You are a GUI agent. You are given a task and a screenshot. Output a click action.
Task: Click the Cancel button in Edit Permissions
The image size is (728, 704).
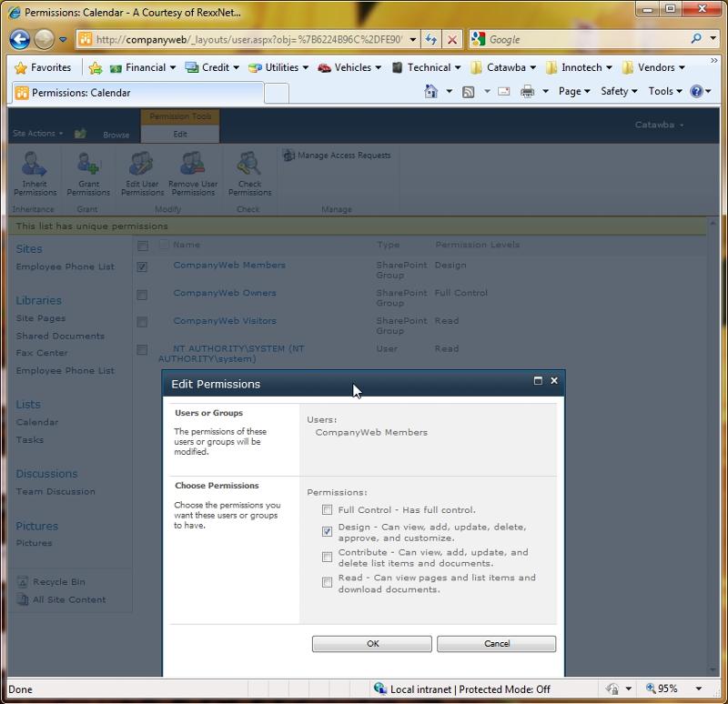tap(496, 643)
